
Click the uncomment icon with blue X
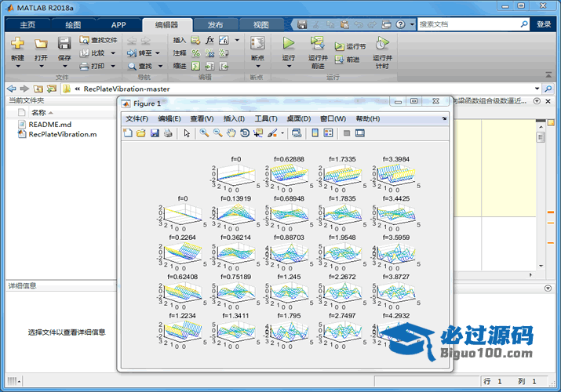click(209, 53)
